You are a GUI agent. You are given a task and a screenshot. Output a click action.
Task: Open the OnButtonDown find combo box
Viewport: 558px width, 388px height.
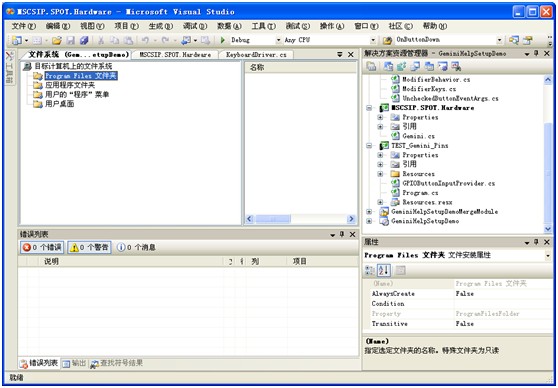(500, 40)
